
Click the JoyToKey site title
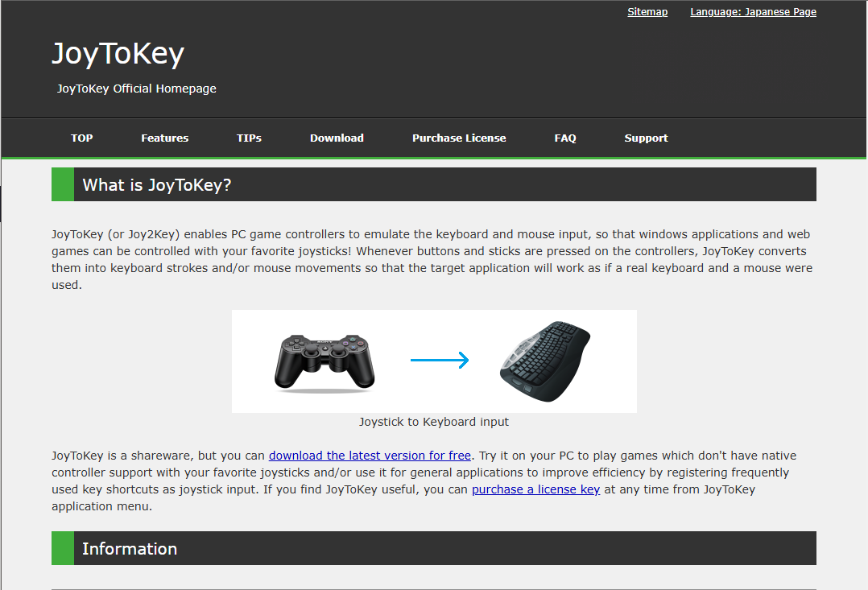click(x=118, y=54)
